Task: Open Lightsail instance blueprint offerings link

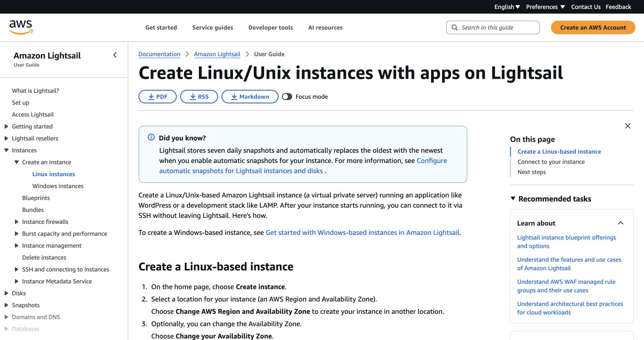Action: [x=566, y=242]
